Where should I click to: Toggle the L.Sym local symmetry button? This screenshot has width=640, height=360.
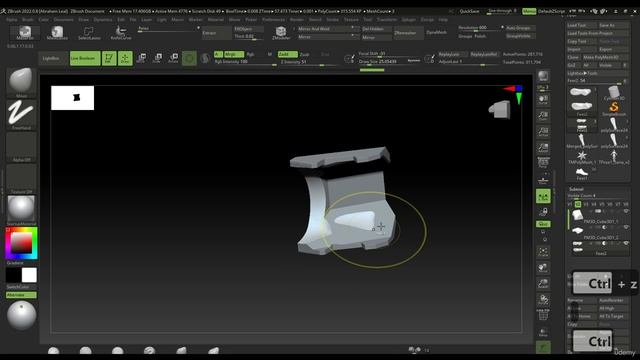(543, 196)
